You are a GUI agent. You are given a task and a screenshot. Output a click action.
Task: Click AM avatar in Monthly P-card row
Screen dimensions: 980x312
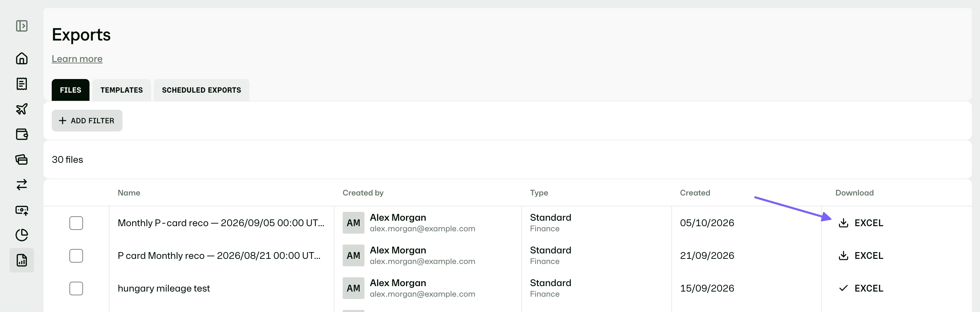354,223
